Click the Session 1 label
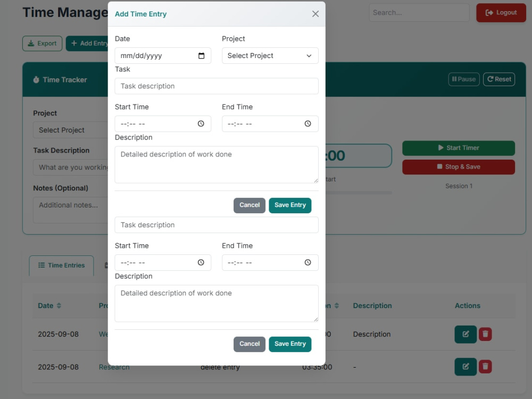Image resolution: width=532 pixels, height=399 pixels. (x=459, y=186)
